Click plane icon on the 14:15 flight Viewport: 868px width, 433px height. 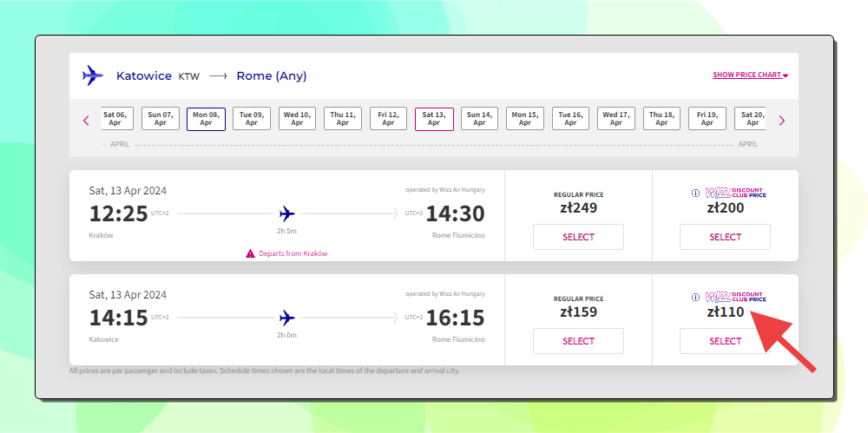point(286,318)
